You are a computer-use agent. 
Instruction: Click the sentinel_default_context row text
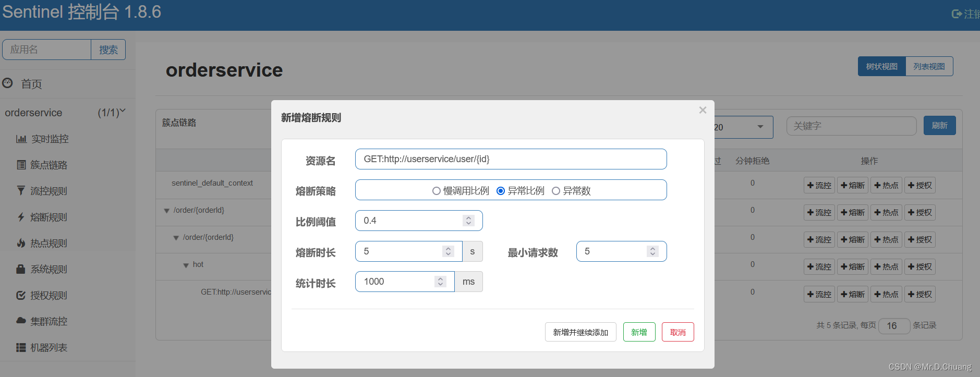click(x=212, y=183)
